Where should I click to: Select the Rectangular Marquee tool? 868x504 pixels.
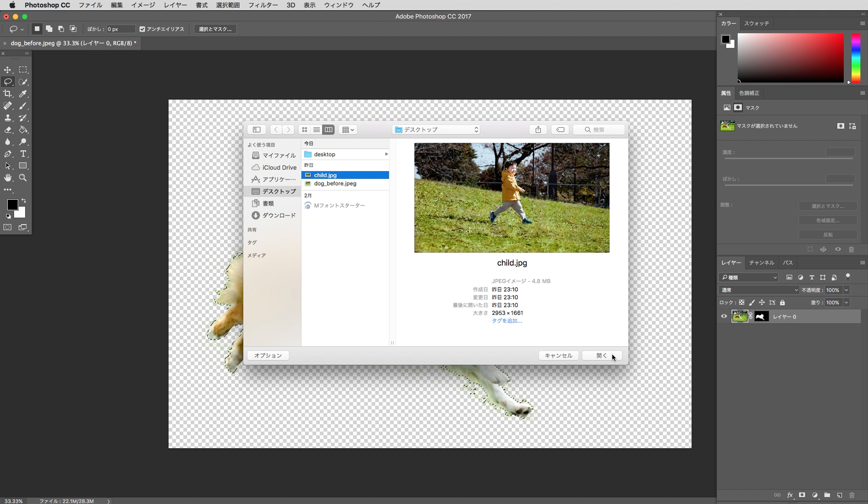pyautogui.click(x=23, y=70)
